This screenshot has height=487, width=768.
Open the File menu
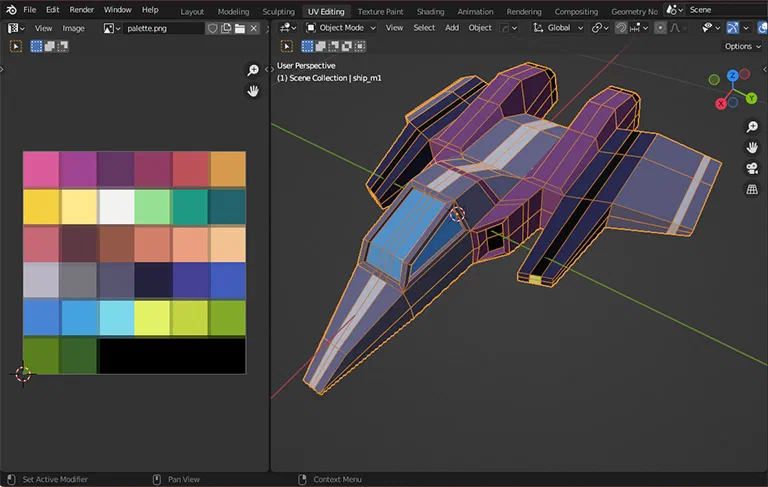tap(29, 10)
